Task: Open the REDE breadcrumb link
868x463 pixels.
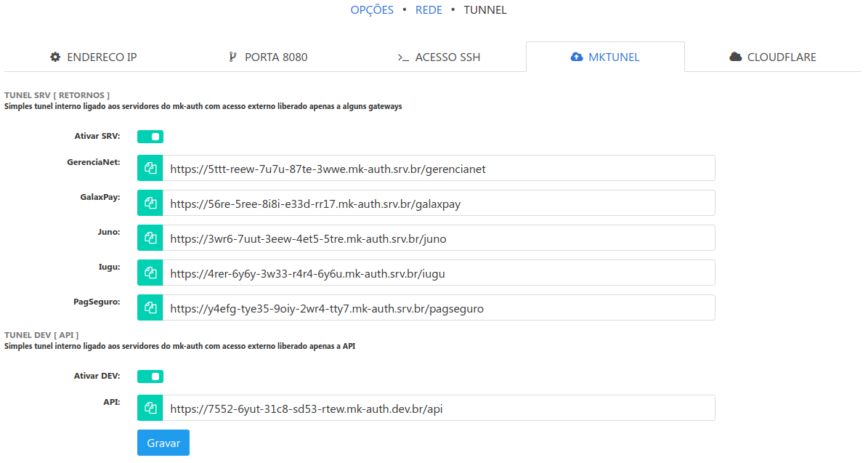Action: tap(429, 10)
